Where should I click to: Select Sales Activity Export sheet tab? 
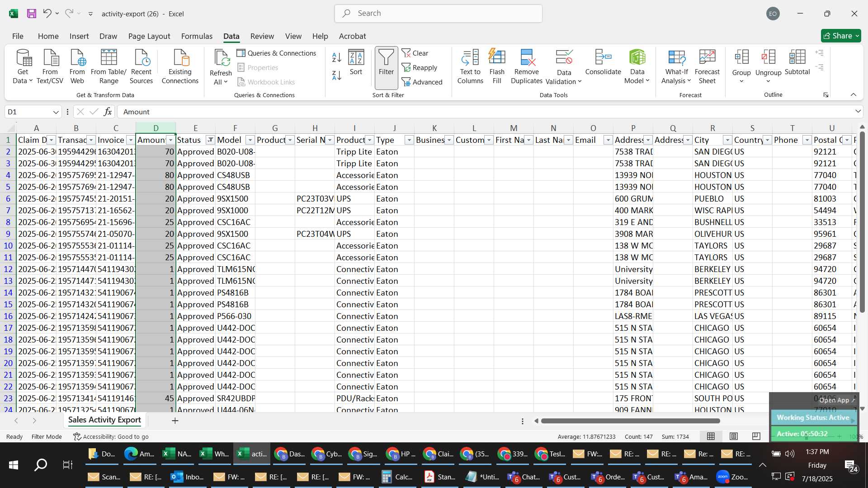click(x=104, y=420)
